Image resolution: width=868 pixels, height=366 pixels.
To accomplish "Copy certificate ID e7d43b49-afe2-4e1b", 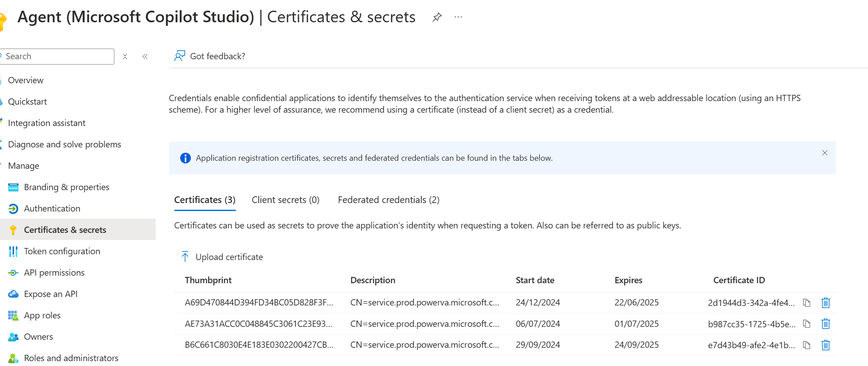I will [806, 345].
